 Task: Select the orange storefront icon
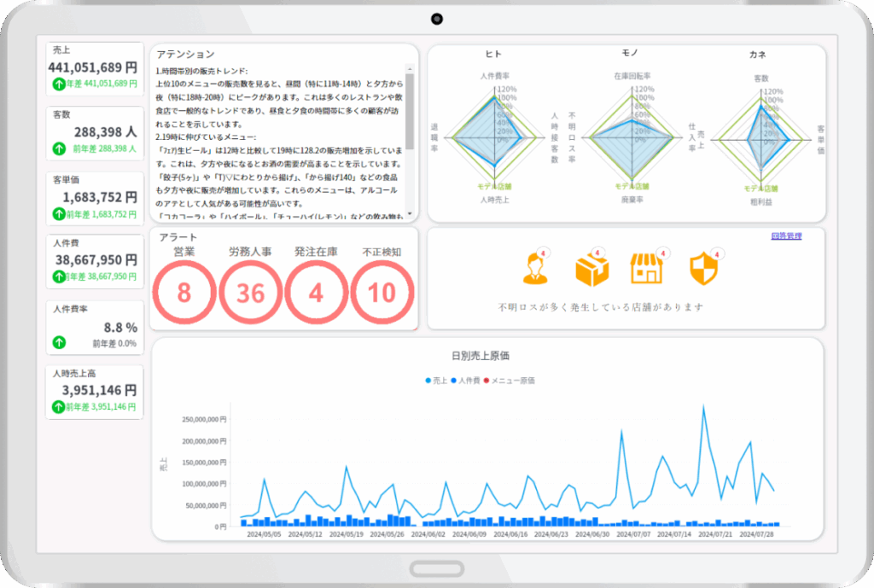[x=645, y=270]
